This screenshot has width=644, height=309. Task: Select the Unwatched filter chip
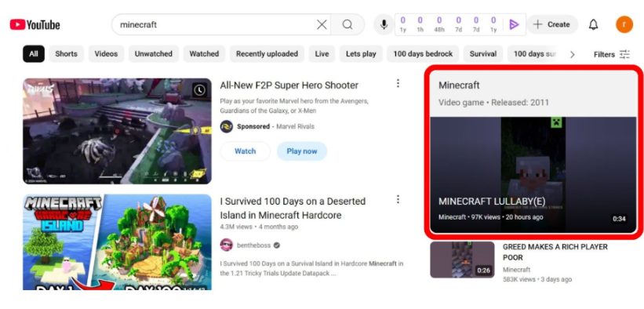click(154, 54)
